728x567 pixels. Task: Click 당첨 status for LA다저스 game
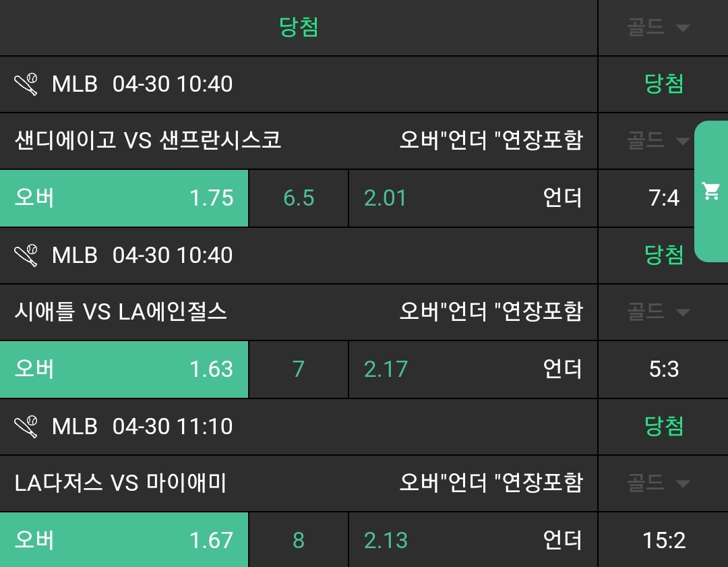tap(664, 427)
